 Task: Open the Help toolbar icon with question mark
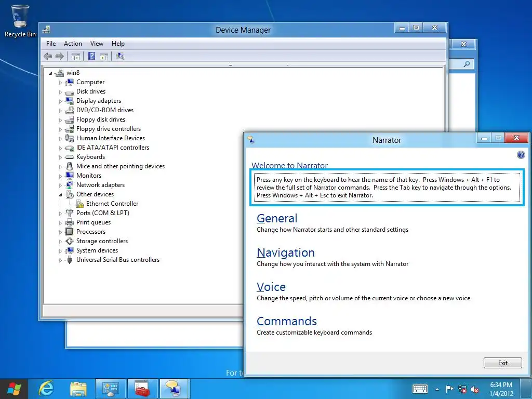pyautogui.click(x=91, y=56)
